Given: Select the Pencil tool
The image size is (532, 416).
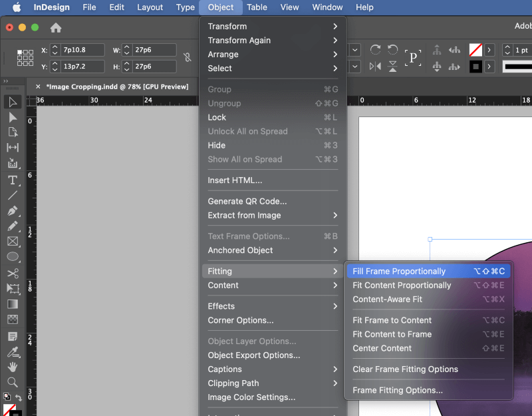Looking at the screenshot, I should pyautogui.click(x=13, y=226).
